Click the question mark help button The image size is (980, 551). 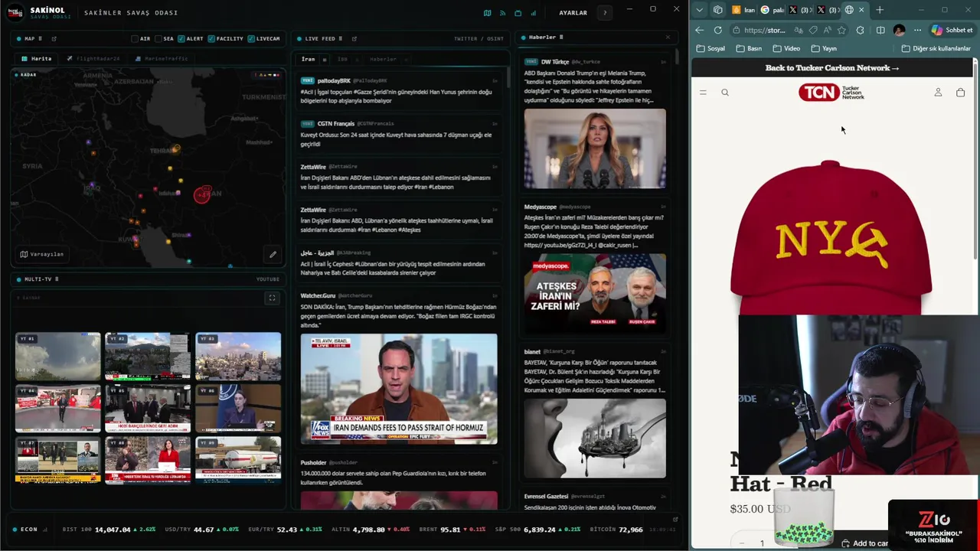tap(605, 13)
